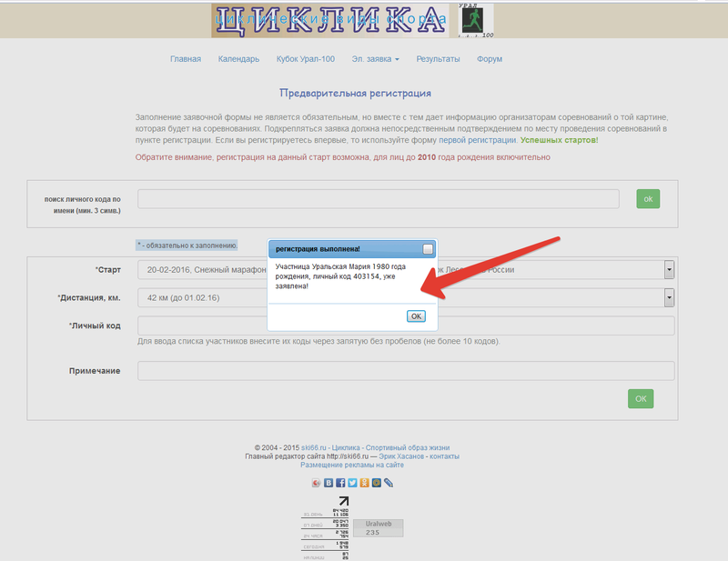Image resolution: width=728 pixels, height=561 pixels.
Task: Share page via Facebook icon
Action: (339, 483)
